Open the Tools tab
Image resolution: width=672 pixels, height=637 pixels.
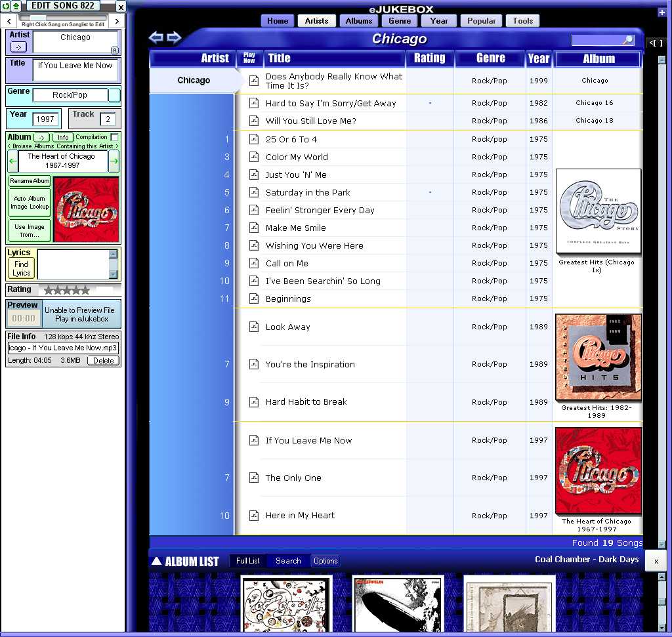coord(522,21)
